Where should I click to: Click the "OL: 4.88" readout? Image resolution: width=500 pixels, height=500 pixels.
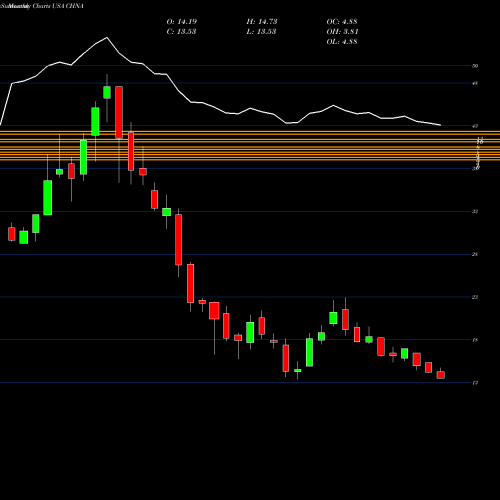[x=342, y=42]
